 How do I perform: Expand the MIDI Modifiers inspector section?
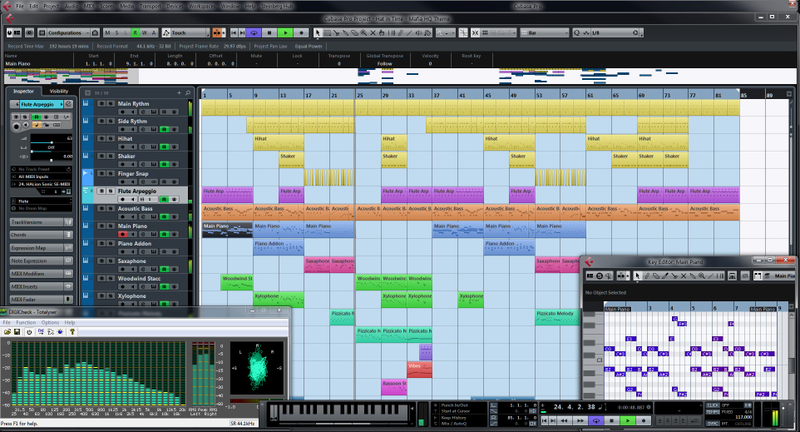coord(41,274)
